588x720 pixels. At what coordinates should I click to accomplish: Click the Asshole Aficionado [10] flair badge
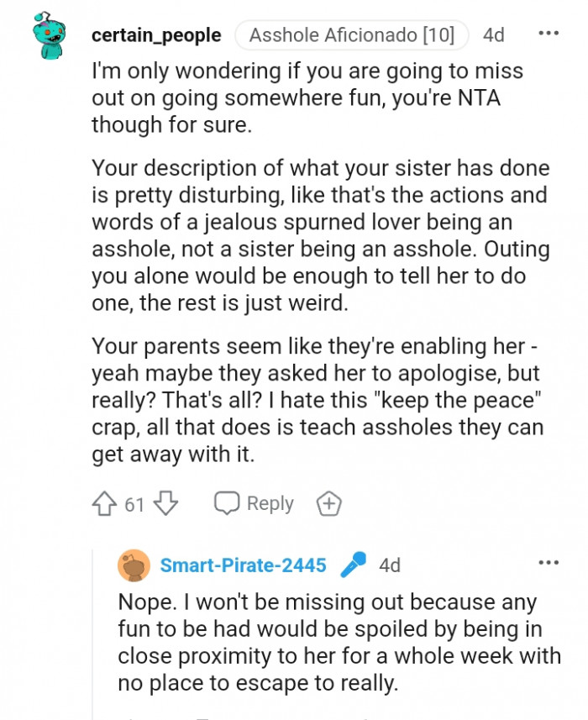351,34
